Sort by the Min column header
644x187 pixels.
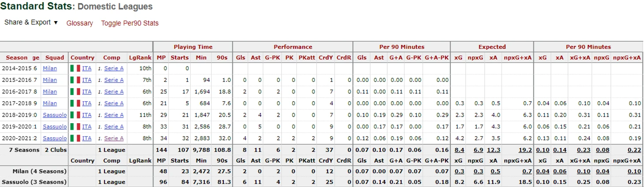pos(201,58)
